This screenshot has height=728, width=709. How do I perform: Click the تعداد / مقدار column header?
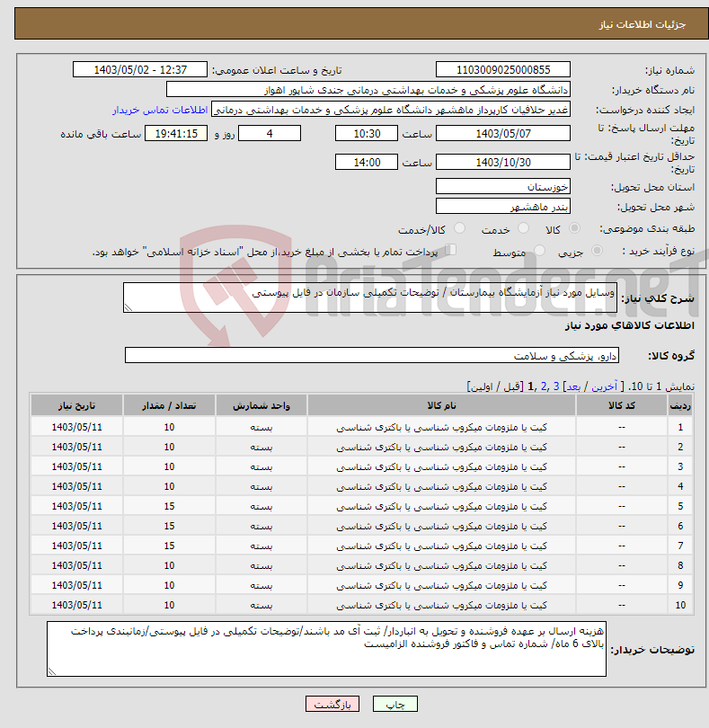pos(169,405)
